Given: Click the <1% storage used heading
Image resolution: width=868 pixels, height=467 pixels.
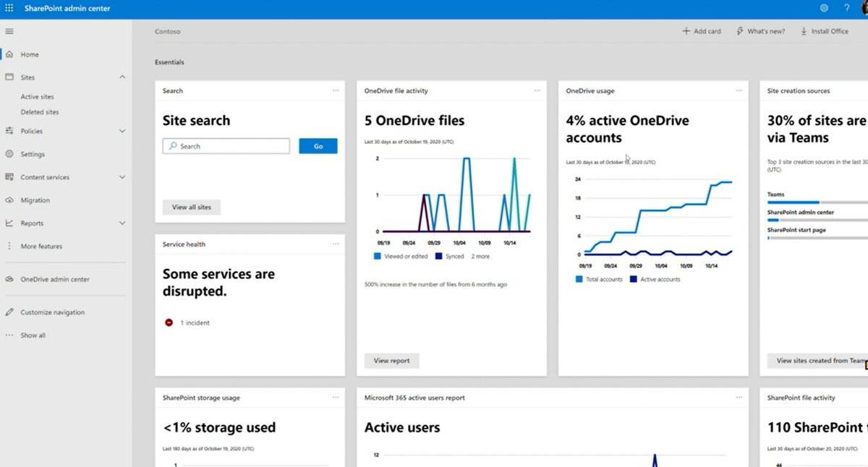Looking at the screenshot, I should [219, 427].
